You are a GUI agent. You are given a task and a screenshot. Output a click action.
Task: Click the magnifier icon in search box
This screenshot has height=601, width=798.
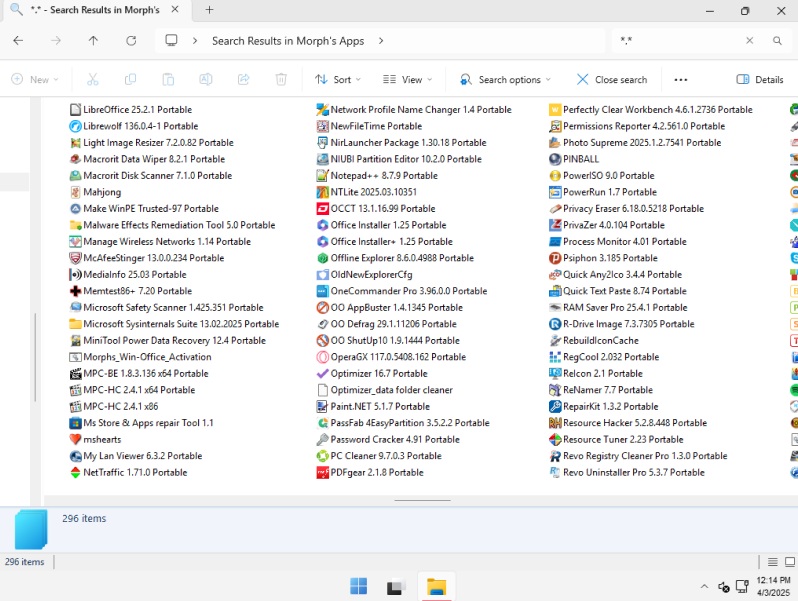[777, 41]
